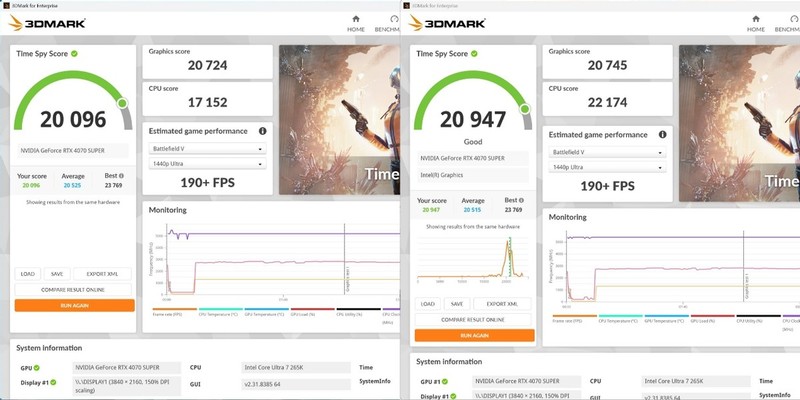Click the score gauge knob, left window

coord(122,104)
